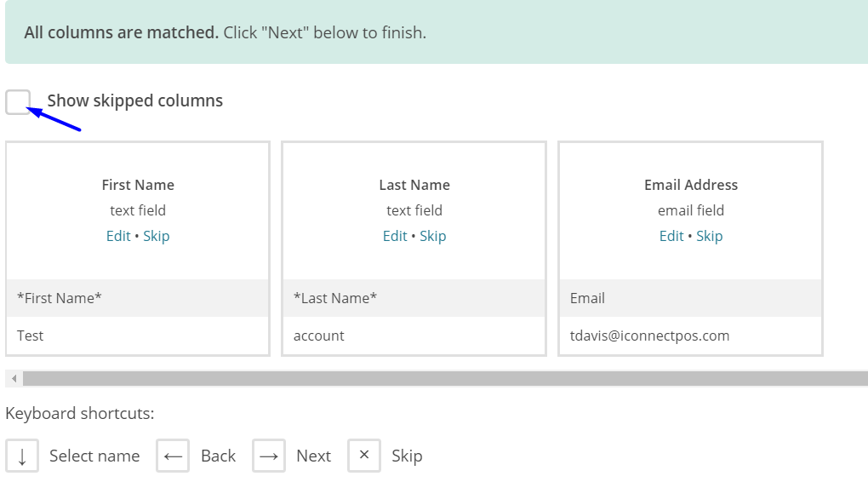Select the Last Name column heading
Image resolution: width=868 pixels, height=482 pixels.
[x=414, y=185]
